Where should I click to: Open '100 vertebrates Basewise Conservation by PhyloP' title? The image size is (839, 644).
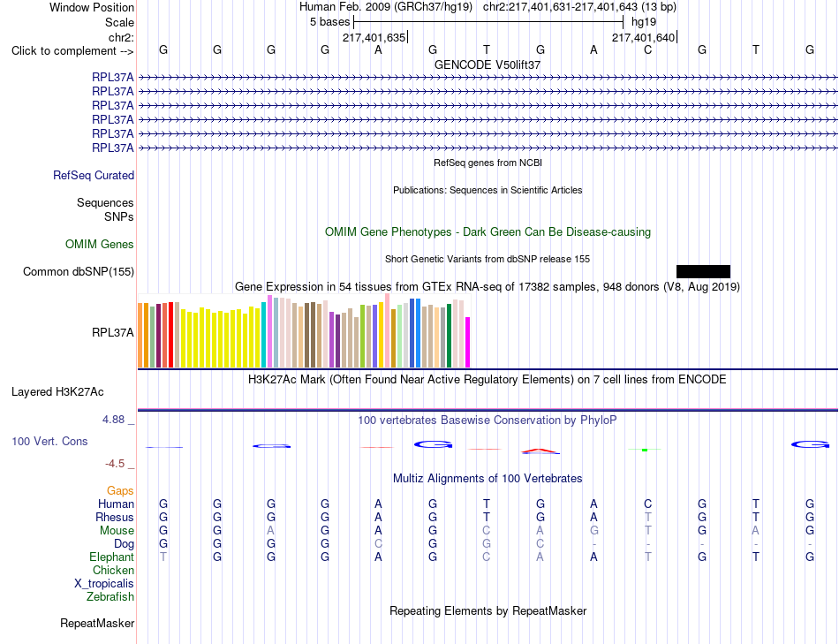(x=487, y=420)
